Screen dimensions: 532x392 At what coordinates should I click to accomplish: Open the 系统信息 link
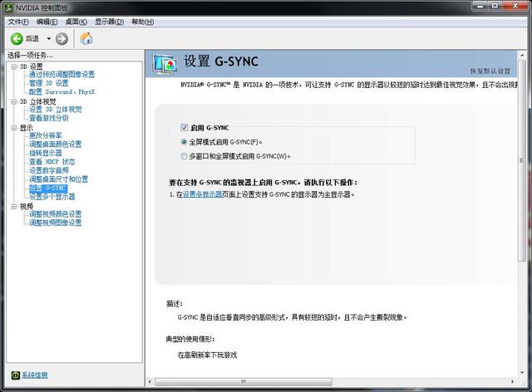tap(35, 375)
